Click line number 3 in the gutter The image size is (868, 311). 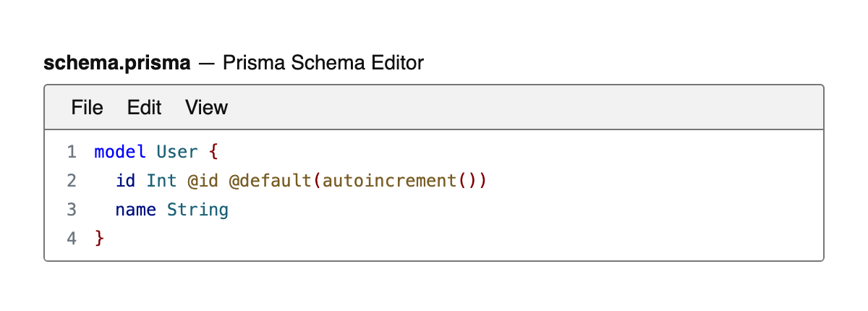[71, 210]
